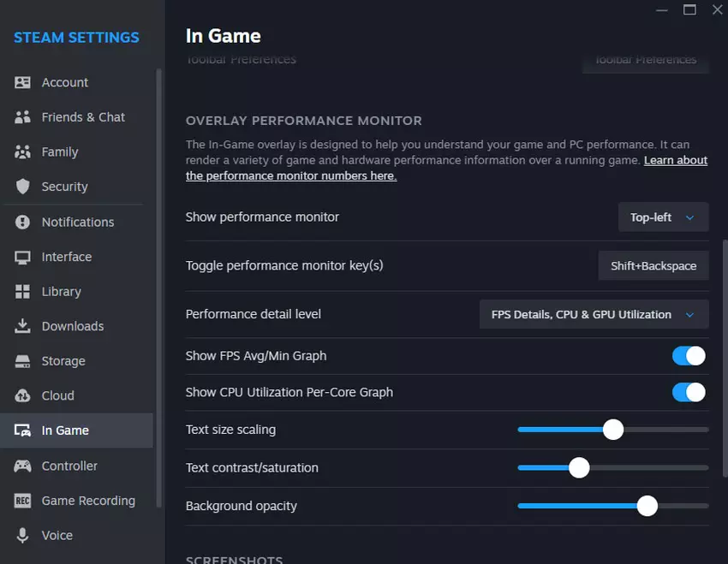Open the performance monitor position dropdown

click(663, 217)
